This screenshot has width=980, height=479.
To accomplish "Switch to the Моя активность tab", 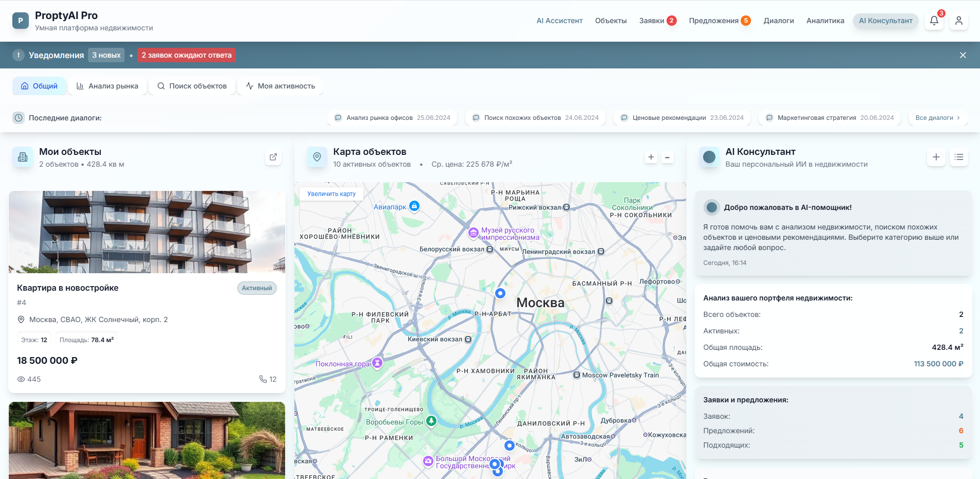I will coord(281,86).
